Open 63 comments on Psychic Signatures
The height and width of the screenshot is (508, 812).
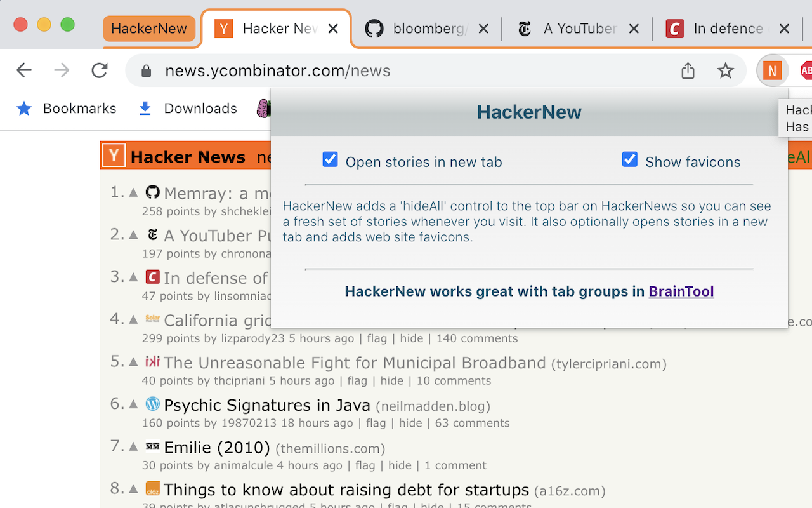point(472,423)
